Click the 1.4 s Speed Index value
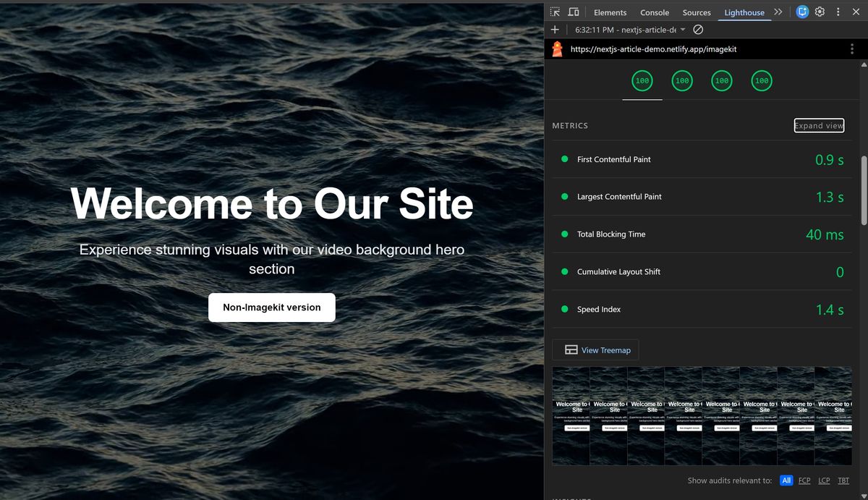Screen dimensions: 868x500 click(x=829, y=310)
